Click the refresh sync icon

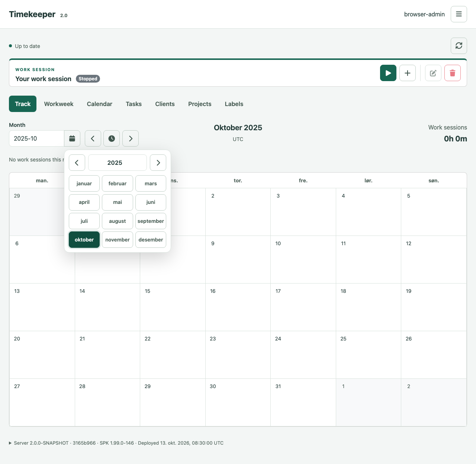pyautogui.click(x=459, y=45)
